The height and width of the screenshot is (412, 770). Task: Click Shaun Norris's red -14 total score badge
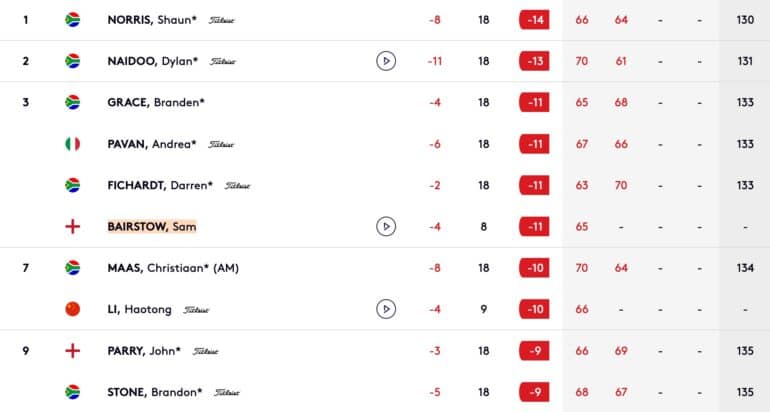coord(534,20)
